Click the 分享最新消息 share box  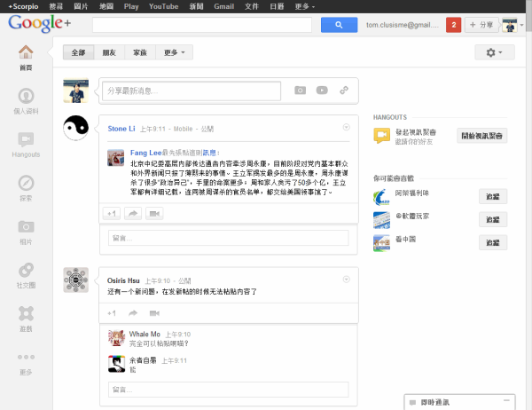click(192, 91)
